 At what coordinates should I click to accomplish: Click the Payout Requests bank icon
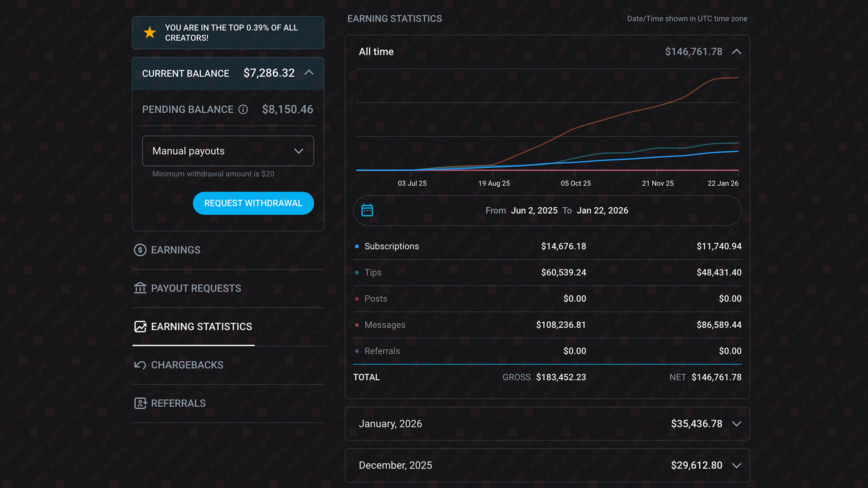[x=140, y=288]
